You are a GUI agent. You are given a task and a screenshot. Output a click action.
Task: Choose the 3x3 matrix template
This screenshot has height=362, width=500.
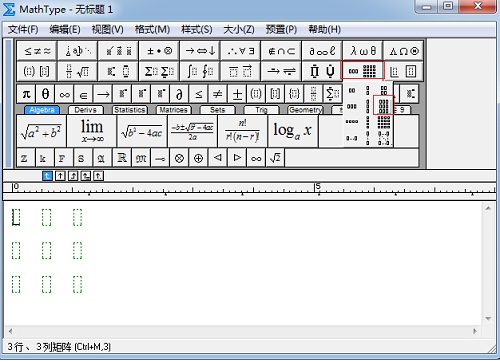384,106
